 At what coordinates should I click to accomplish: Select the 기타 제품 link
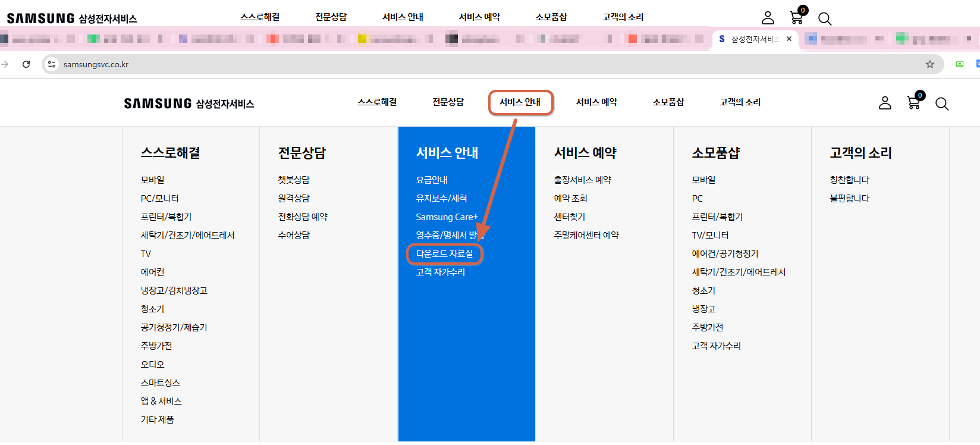click(x=157, y=419)
